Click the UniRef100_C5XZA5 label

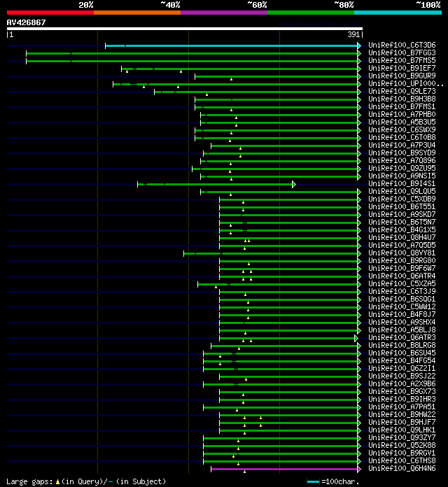pos(402,283)
